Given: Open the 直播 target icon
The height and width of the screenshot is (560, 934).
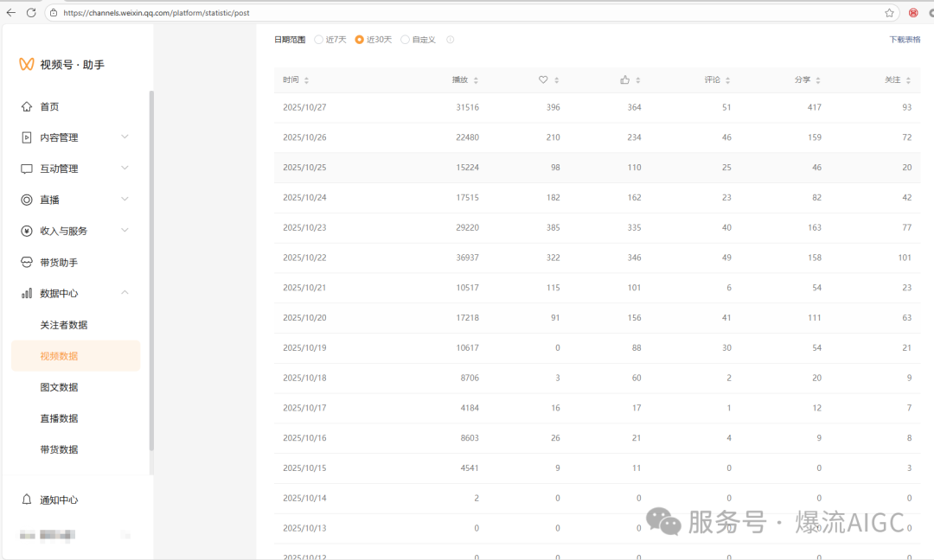Looking at the screenshot, I should 27,200.
